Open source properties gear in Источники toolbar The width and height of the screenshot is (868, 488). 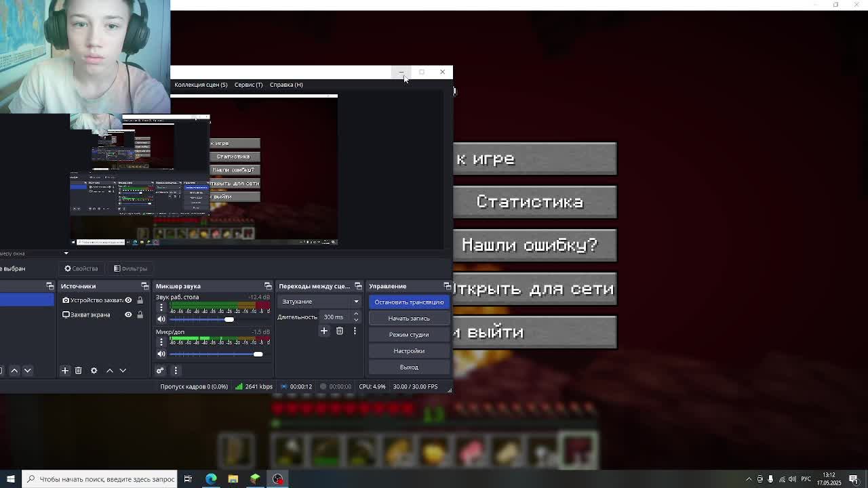94,370
